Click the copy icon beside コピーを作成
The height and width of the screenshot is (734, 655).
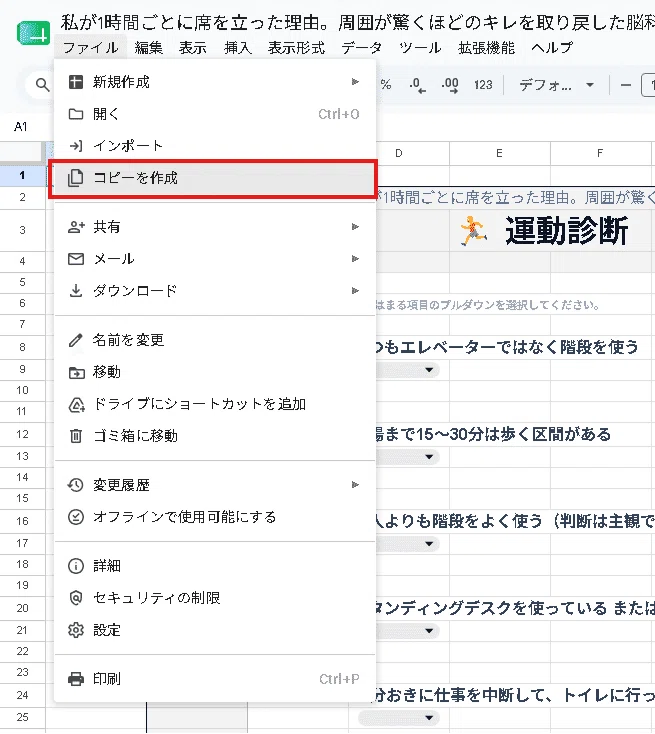tap(75, 178)
